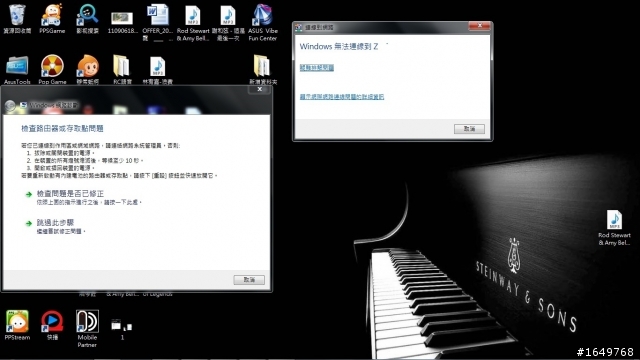640x360 pixels.
Task: Open the RC folder on desktop
Action: (x=122, y=69)
